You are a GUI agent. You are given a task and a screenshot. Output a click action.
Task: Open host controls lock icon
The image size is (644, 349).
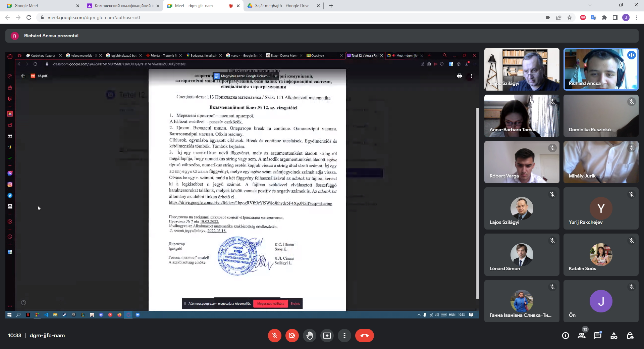[630, 336]
